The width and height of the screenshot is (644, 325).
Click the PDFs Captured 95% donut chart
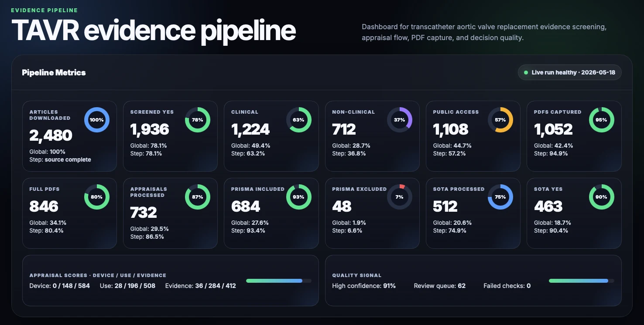602,120
